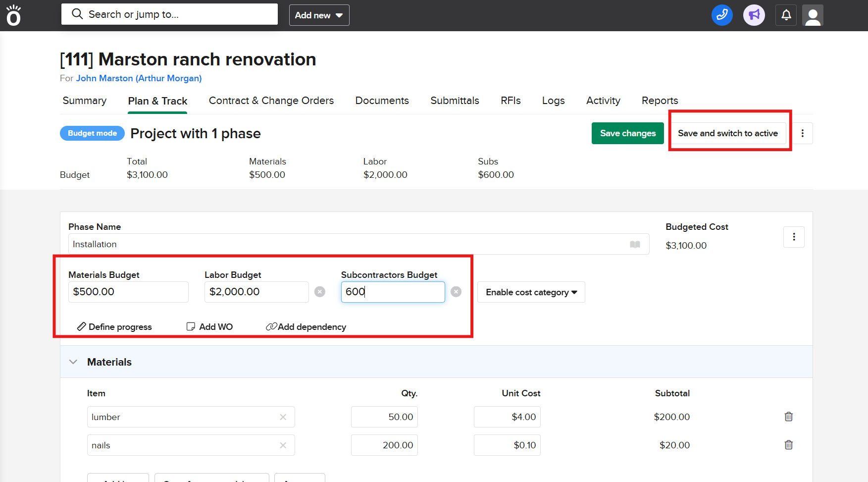The image size is (868, 482).
Task: Click Save and switch to active
Action: click(727, 133)
